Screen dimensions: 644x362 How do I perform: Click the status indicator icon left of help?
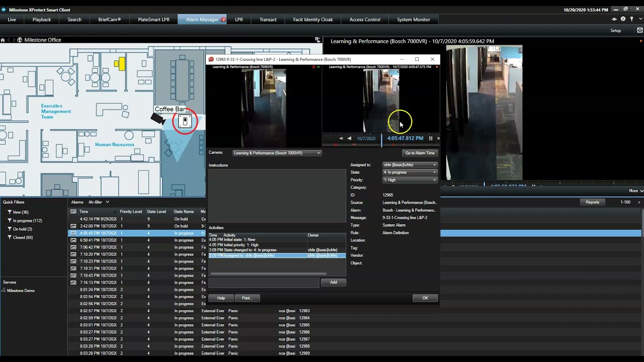coord(614,19)
